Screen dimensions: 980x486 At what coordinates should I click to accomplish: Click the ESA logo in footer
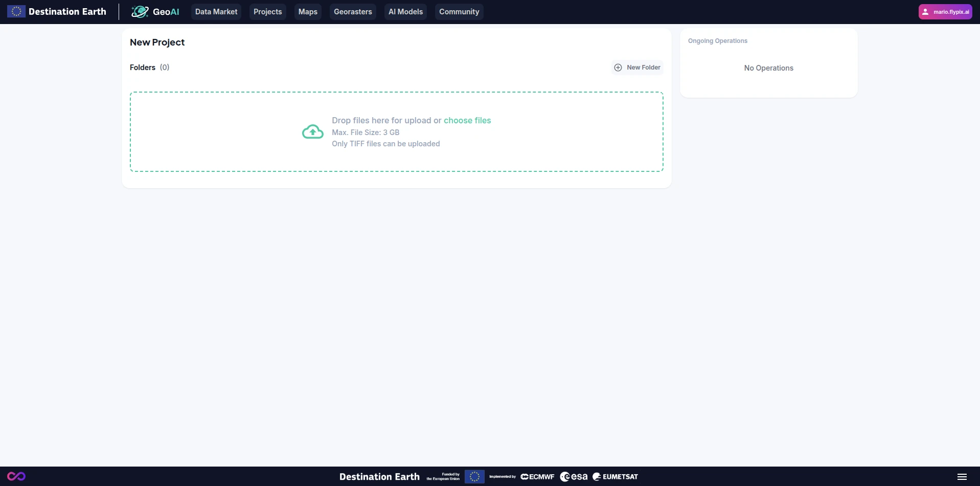click(x=574, y=476)
